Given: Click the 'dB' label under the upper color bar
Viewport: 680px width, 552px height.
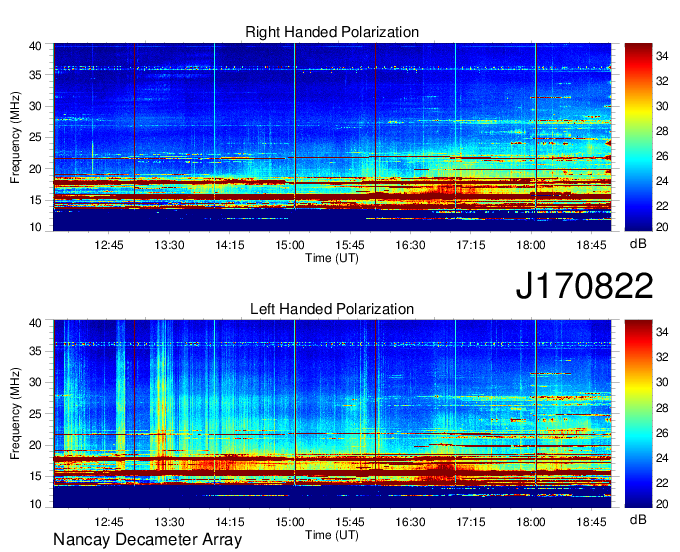Looking at the screenshot, I should pos(638,244).
